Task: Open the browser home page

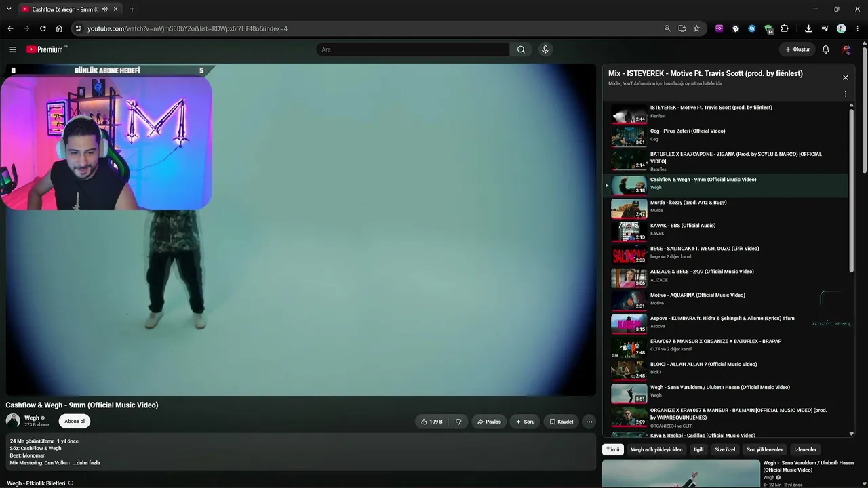Action: tap(59, 28)
